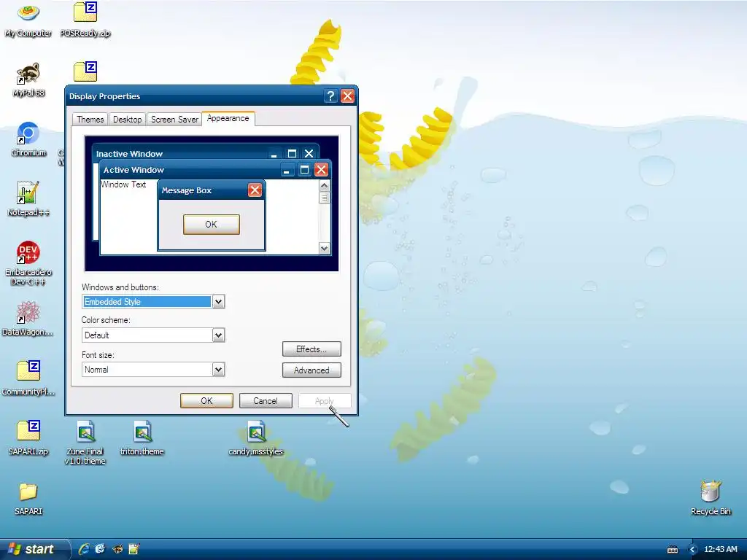Click the Display Properties help question mark
The width and height of the screenshot is (747, 560).
tap(330, 96)
